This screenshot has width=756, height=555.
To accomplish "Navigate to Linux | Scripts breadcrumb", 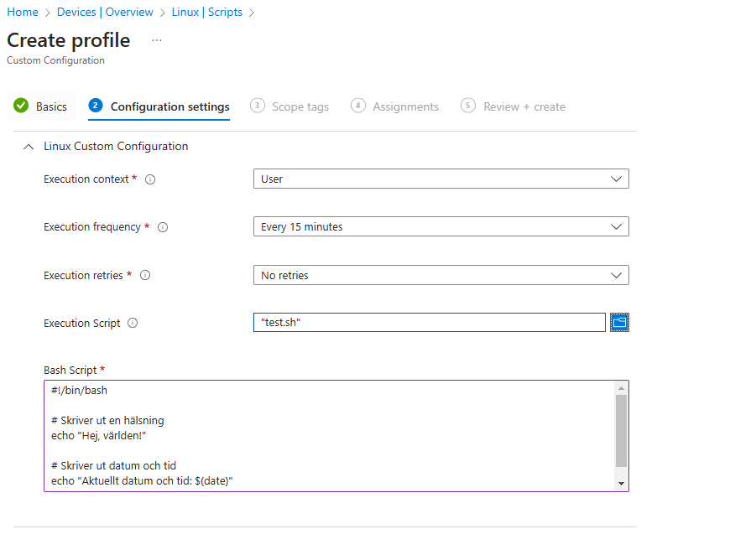I will point(206,13).
